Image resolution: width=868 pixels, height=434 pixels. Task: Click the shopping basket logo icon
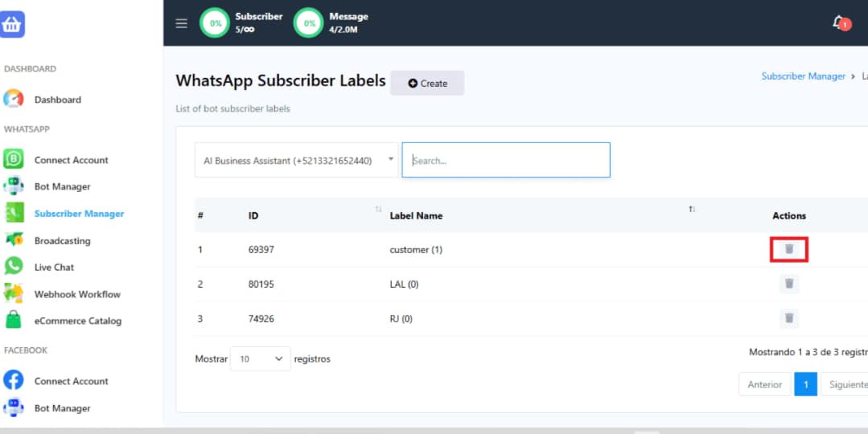click(13, 24)
